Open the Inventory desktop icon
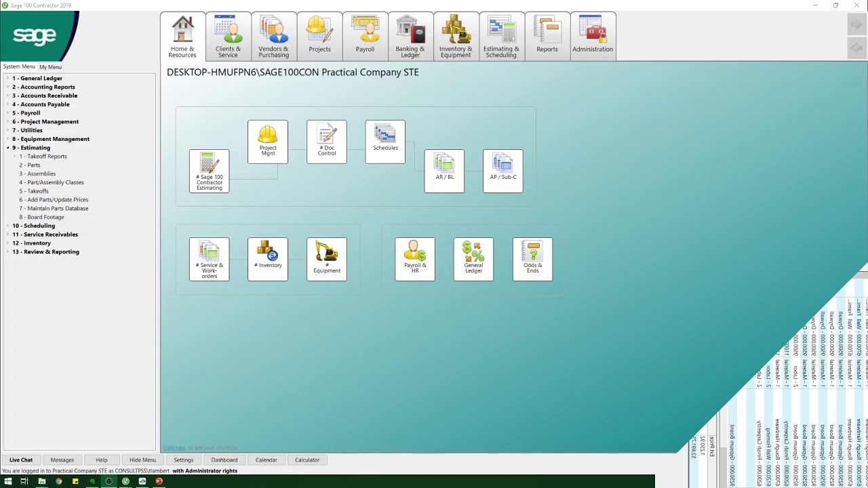The height and width of the screenshot is (488, 868). pos(268,259)
